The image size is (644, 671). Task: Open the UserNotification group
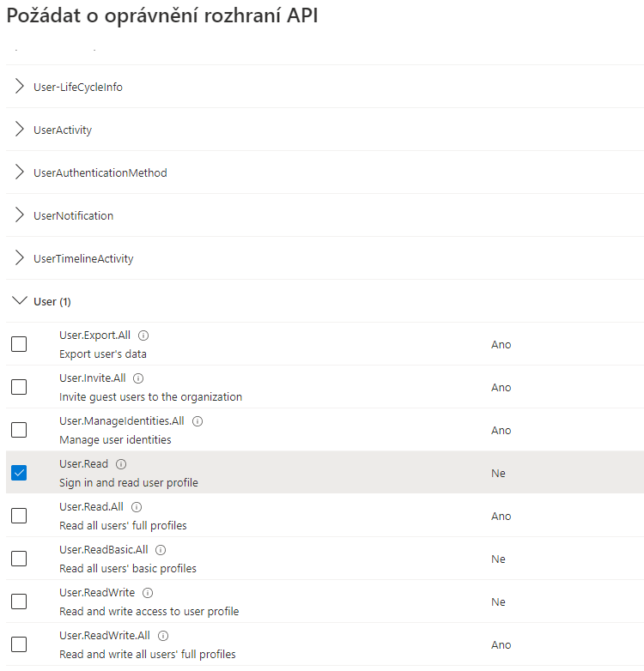pos(21,215)
